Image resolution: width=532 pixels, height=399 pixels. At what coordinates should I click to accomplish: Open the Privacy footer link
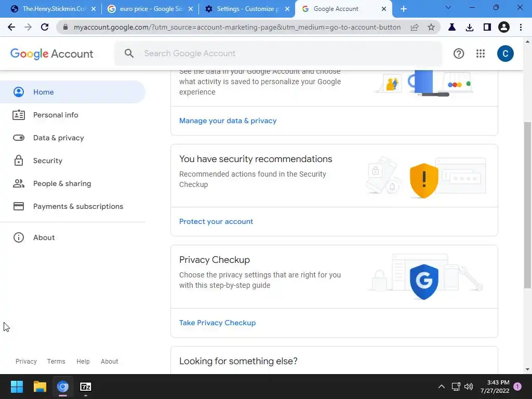pos(26,362)
